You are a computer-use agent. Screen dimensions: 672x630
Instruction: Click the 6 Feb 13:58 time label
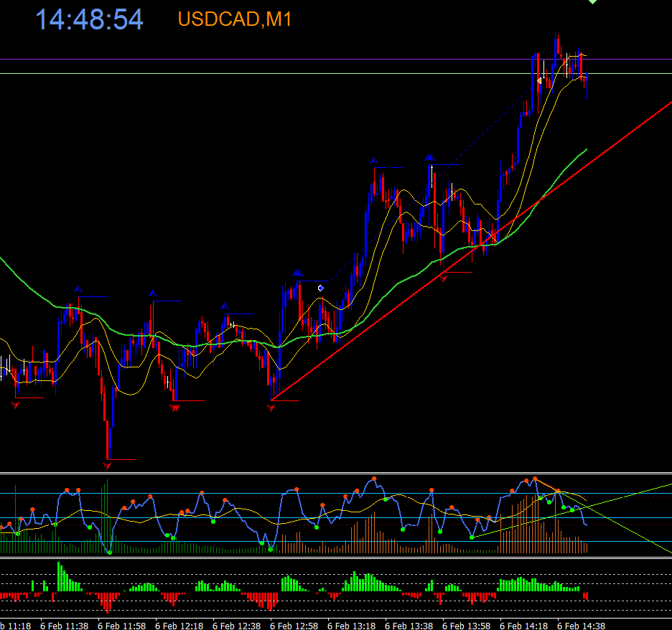click(x=466, y=626)
